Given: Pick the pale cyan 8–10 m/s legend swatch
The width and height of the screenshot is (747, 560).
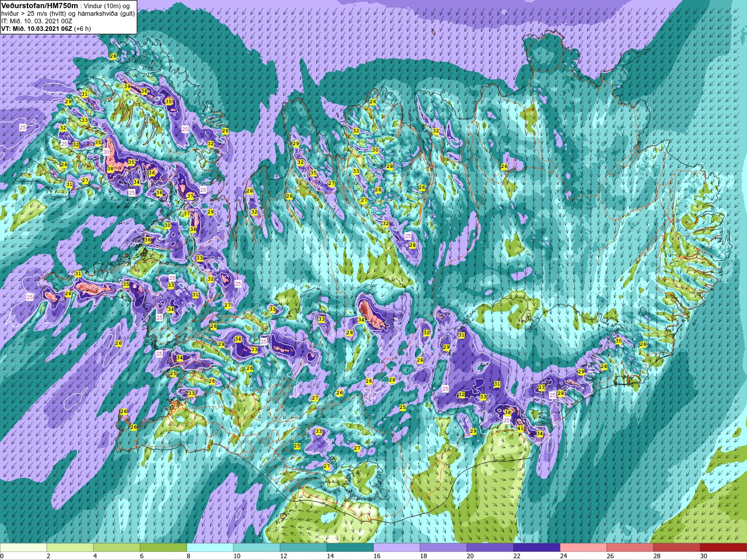Looking at the screenshot, I should (x=210, y=548).
